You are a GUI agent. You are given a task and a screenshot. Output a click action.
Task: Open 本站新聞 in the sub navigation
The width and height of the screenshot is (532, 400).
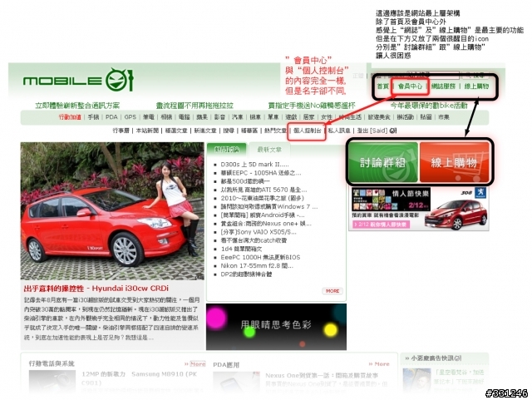coord(147,131)
